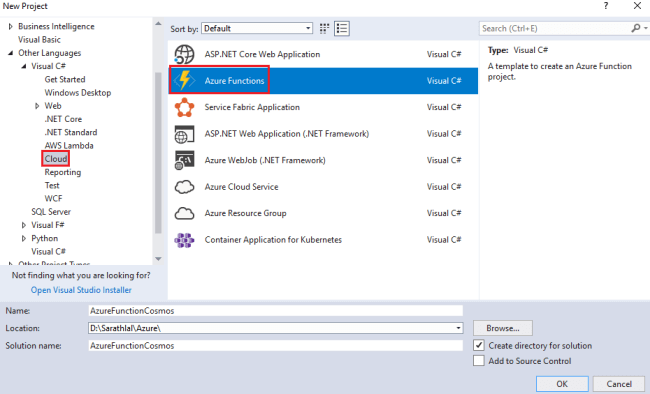Open the Location path dropdown arrow
The height and width of the screenshot is (394, 650).
(x=458, y=328)
